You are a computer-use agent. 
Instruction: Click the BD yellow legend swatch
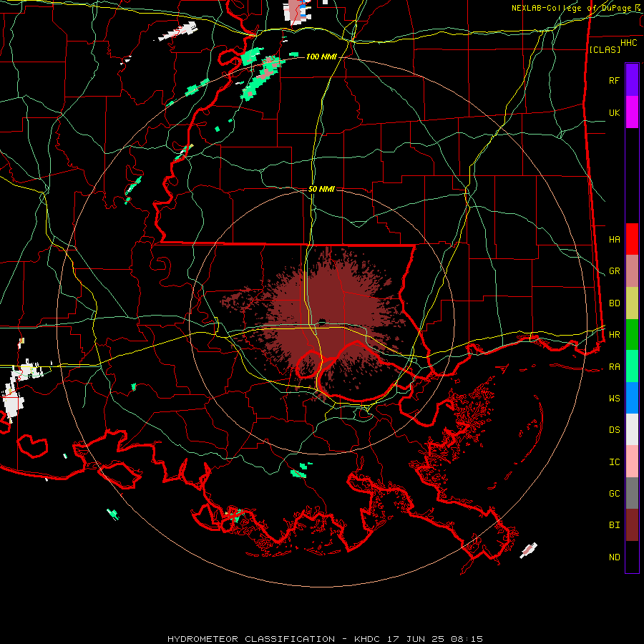click(x=632, y=303)
